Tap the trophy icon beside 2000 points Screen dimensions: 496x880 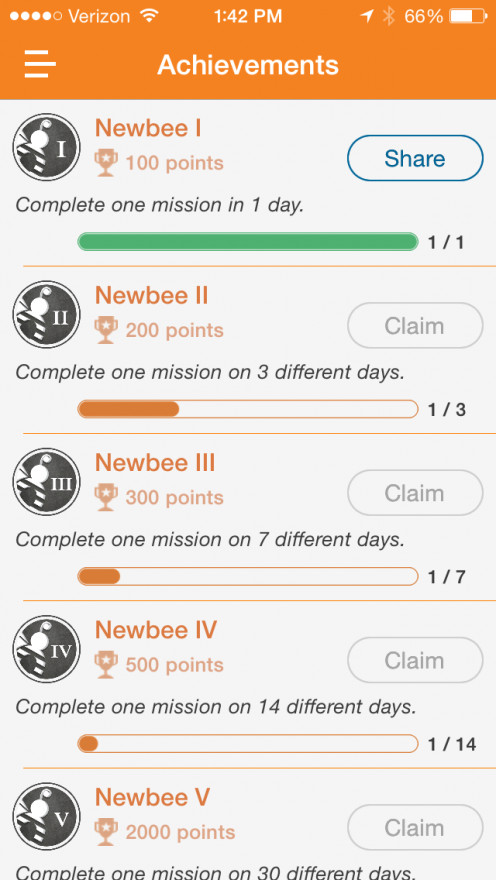[106, 832]
